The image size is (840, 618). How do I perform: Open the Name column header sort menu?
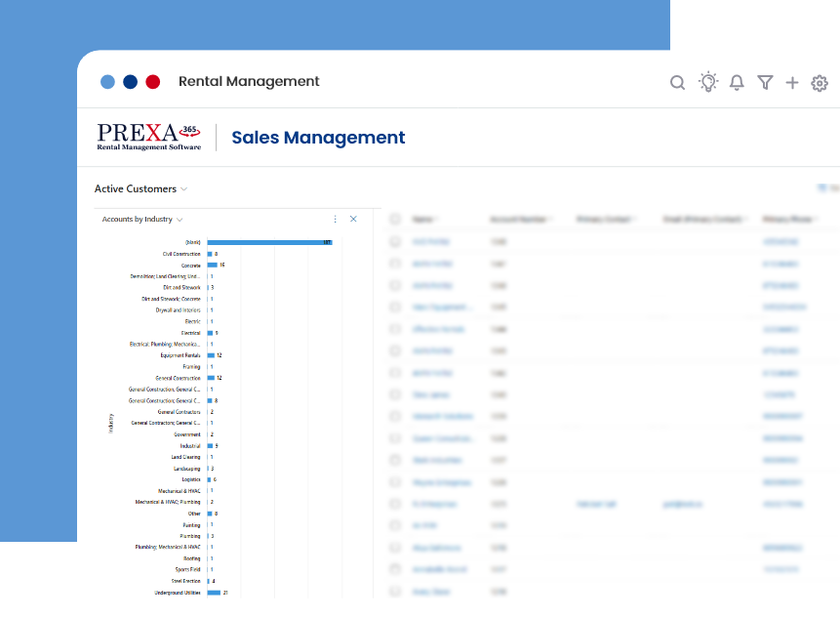(424, 220)
